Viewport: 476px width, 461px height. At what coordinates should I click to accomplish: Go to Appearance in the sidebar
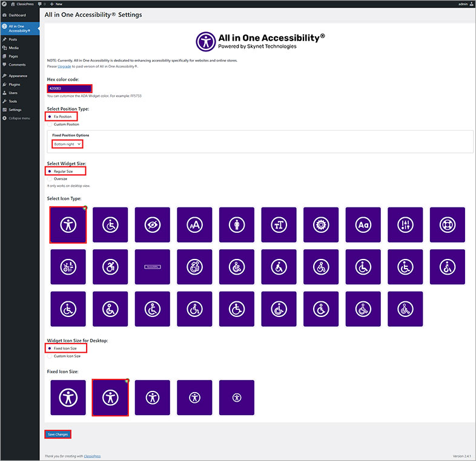pos(18,76)
